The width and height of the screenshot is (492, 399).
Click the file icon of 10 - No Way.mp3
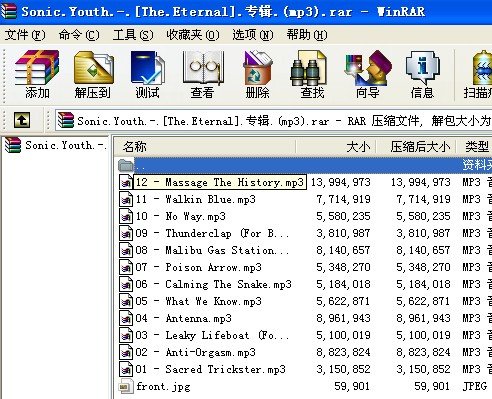pos(126,216)
